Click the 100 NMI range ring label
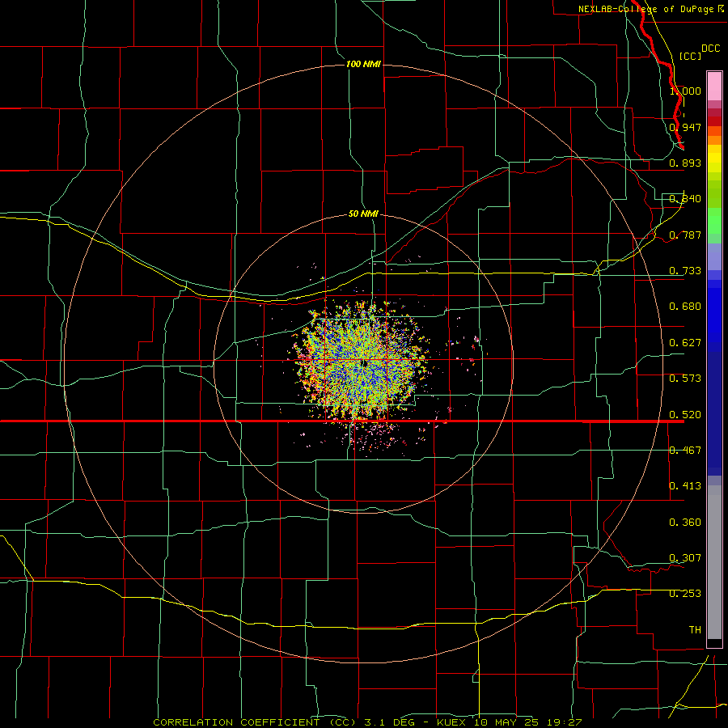The height and width of the screenshot is (728, 728). tap(363, 64)
